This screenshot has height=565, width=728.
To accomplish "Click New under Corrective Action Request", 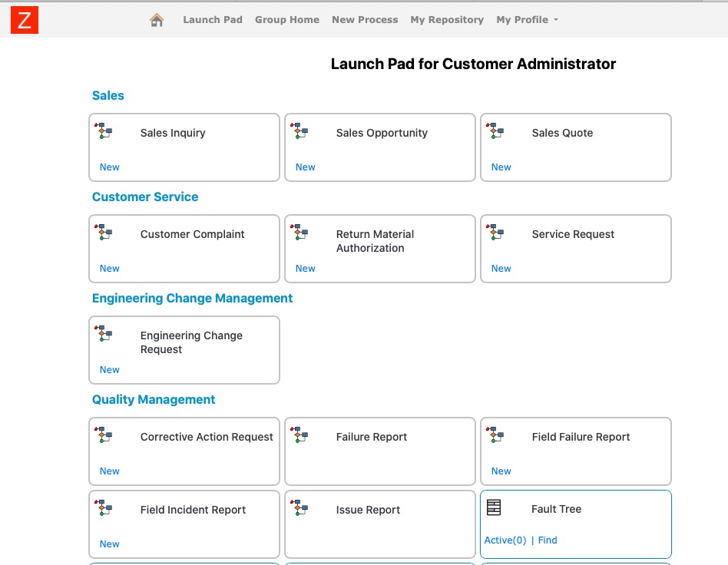I will click(x=110, y=471).
